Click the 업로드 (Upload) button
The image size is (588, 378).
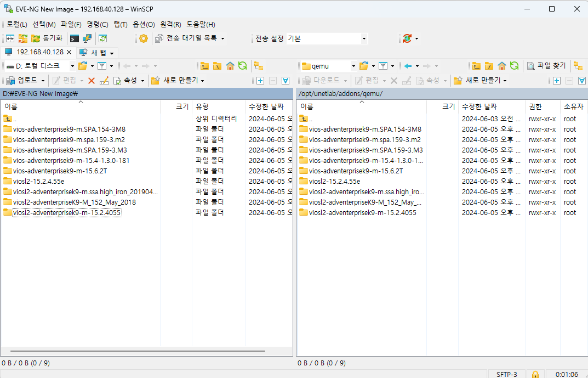click(26, 80)
